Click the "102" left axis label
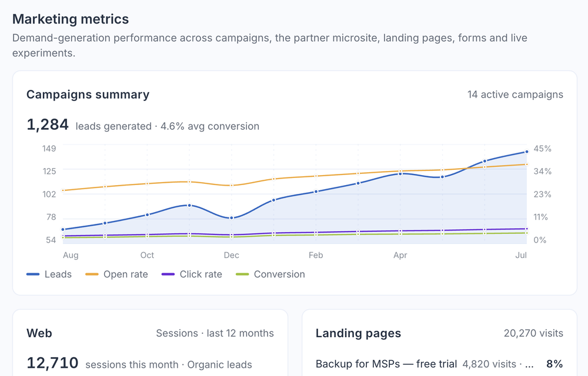 (x=49, y=194)
